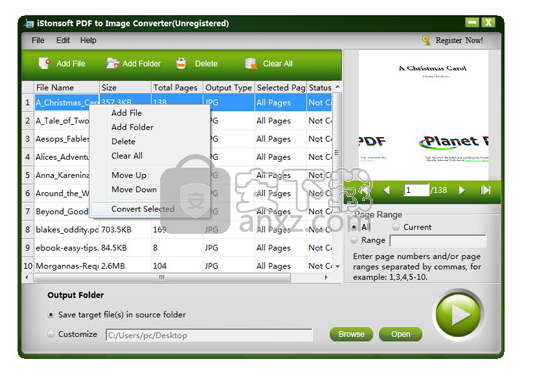Select the Morgannas-Req file row

point(178,265)
